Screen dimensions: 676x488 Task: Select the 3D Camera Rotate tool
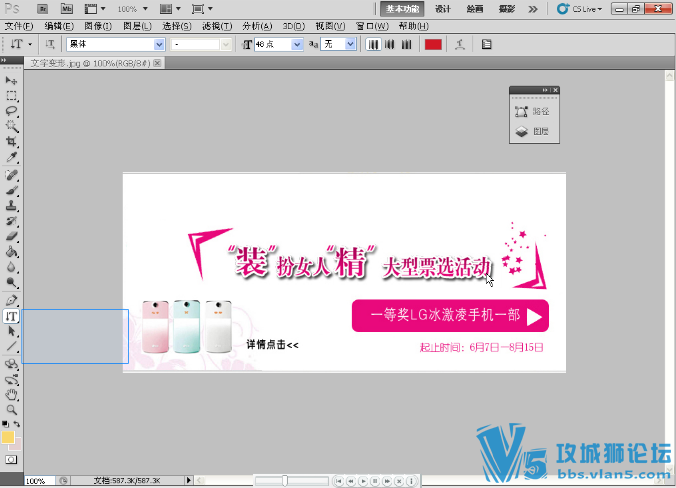tap(11, 380)
